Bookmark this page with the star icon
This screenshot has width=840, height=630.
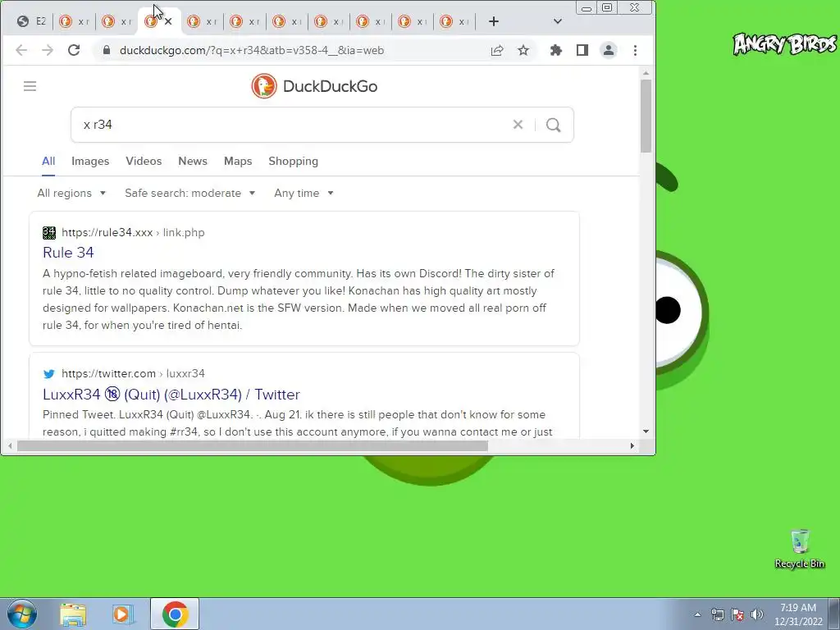tap(523, 50)
